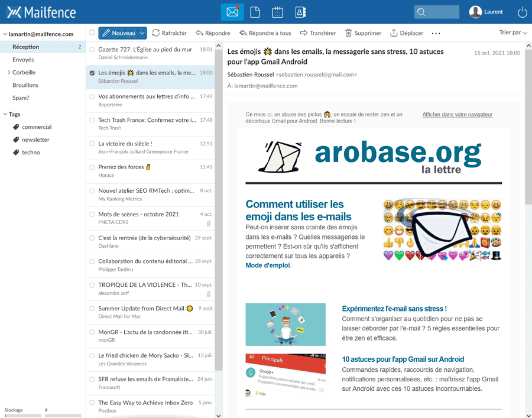Expand the Corbeille folder
The height and width of the screenshot is (418, 532).
tap(9, 72)
